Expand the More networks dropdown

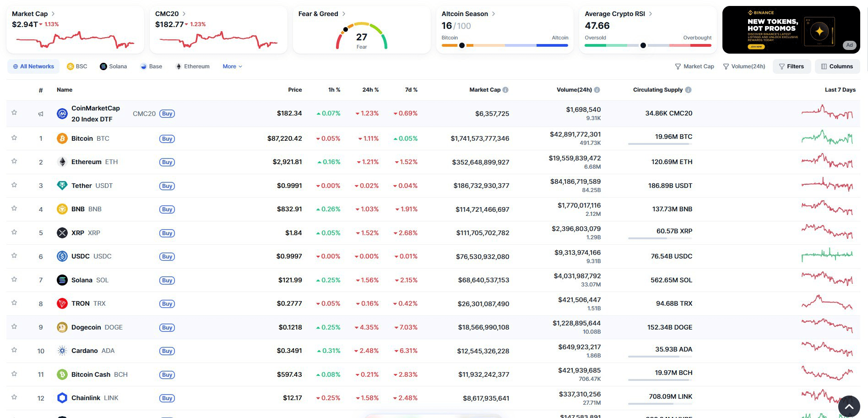(x=232, y=66)
